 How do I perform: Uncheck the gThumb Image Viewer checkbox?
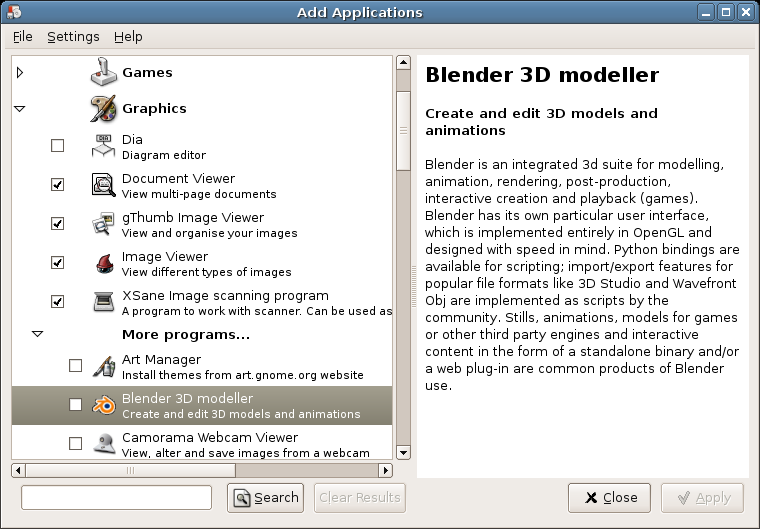pos(57,224)
